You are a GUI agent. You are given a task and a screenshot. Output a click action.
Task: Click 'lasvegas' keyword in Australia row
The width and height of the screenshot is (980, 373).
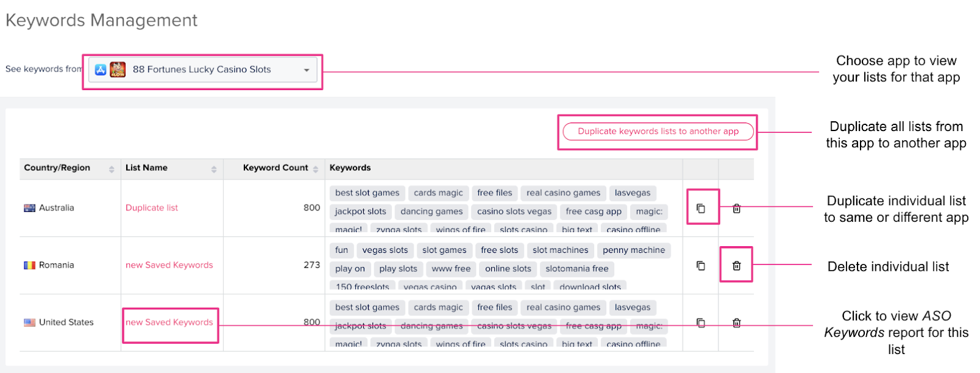point(633,193)
